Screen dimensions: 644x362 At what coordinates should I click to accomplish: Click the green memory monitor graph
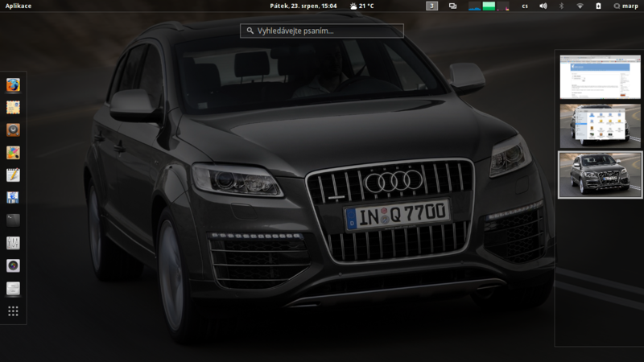pos(489,6)
